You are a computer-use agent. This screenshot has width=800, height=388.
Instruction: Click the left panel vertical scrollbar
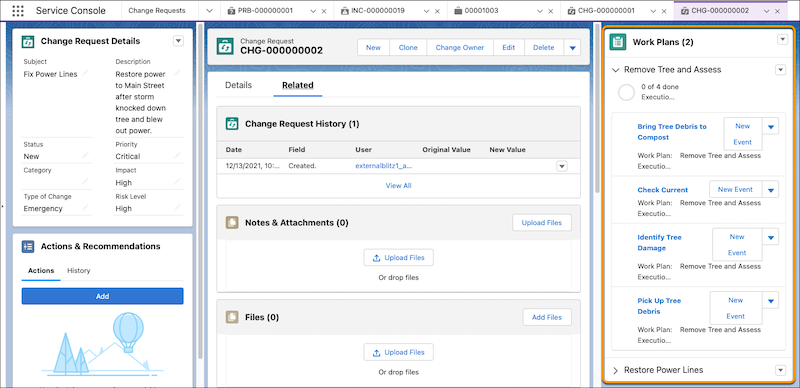[201, 191]
